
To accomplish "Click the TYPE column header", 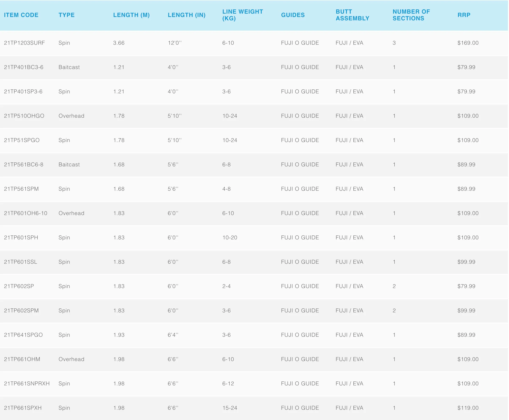I will click(x=67, y=15).
